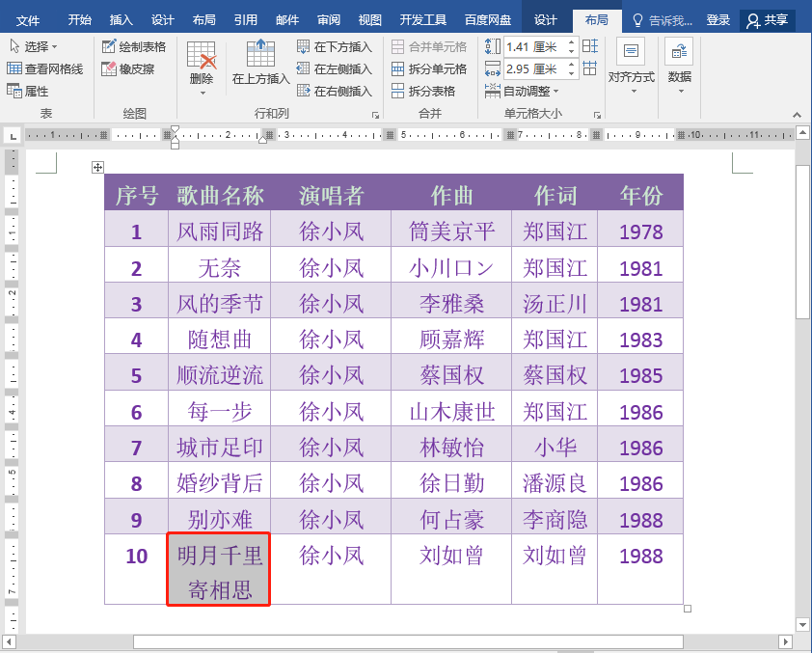The height and width of the screenshot is (653, 812).
Task: Open the 对齐方式 alignment dropdown
Action: click(631, 67)
